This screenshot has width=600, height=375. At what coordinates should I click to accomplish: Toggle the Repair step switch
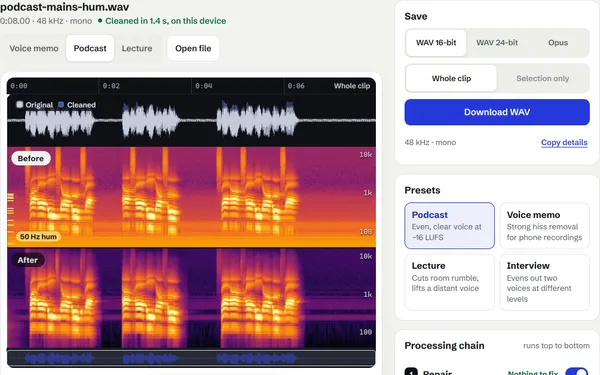click(x=576, y=372)
